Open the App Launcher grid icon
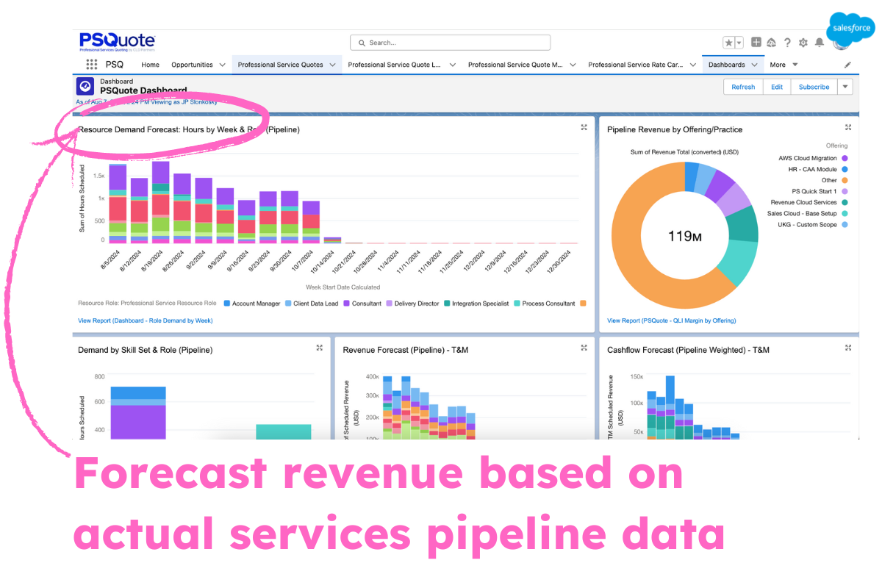The width and height of the screenshot is (882, 588). [x=92, y=65]
